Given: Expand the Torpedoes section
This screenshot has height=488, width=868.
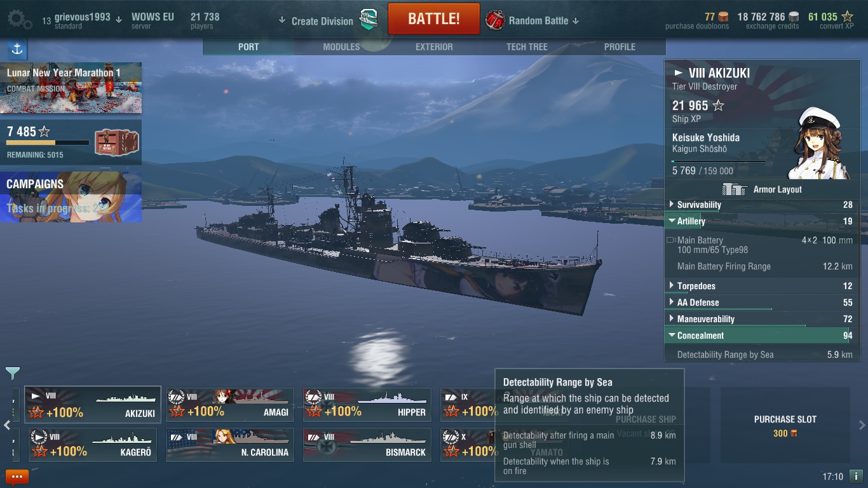Looking at the screenshot, I should click(760, 286).
